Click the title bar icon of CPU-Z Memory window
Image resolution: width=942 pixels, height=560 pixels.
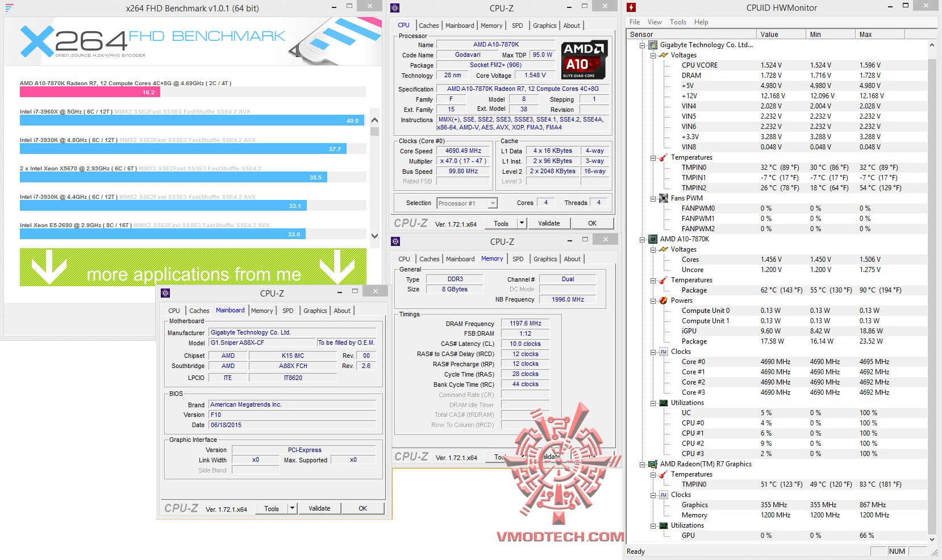(395, 241)
